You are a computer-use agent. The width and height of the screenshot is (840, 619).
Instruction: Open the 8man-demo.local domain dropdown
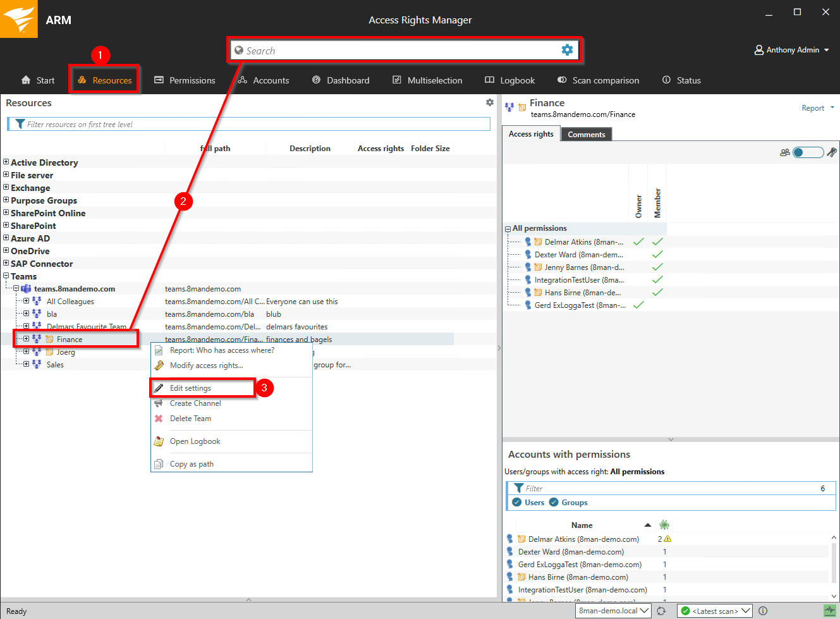tap(613, 611)
